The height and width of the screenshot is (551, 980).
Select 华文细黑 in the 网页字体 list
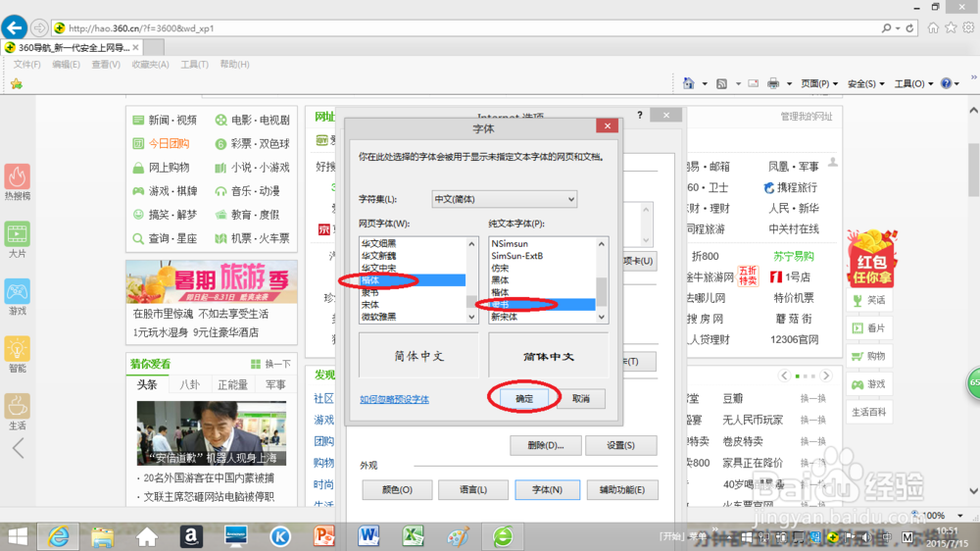pyautogui.click(x=413, y=243)
